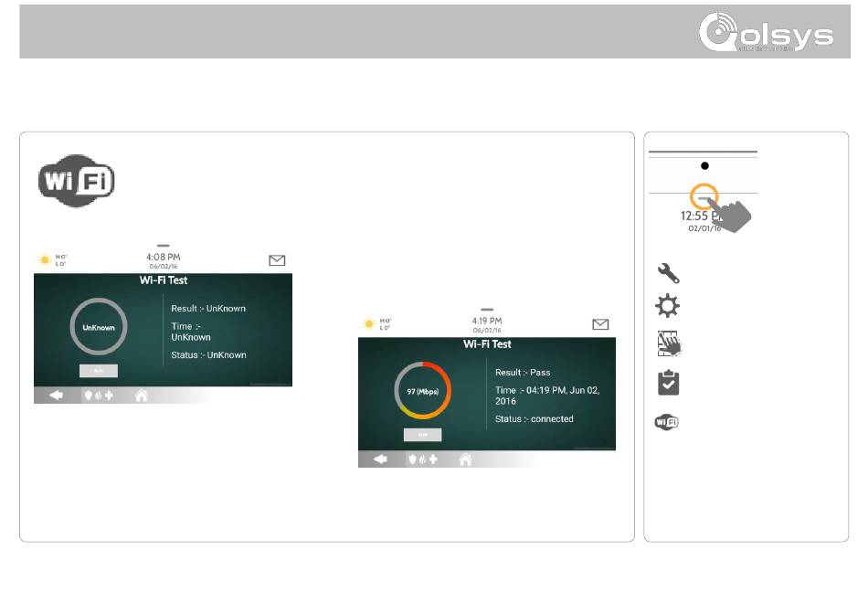Screen dimensions: 868x591
Task: Tap the emergency shield icons on Pass screen
Action: [x=422, y=459]
